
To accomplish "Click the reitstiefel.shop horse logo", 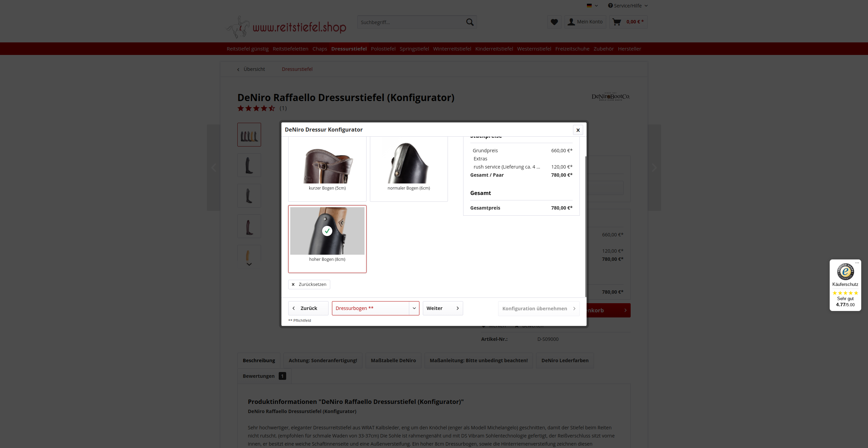I will (x=286, y=26).
